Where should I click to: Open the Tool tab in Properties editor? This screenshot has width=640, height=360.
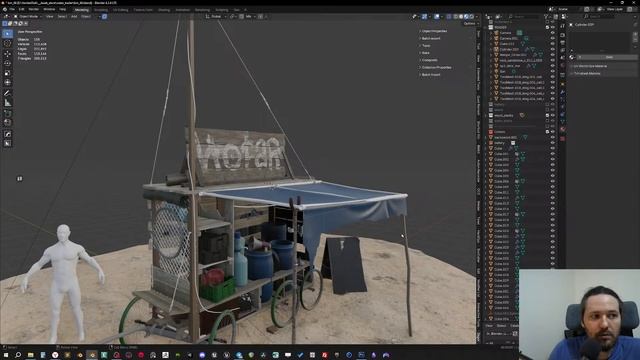[562, 26]
